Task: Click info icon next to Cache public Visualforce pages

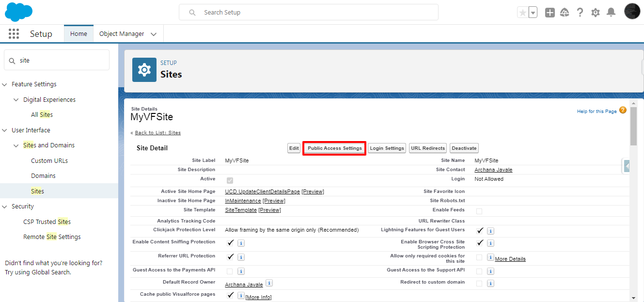Action: coord(241,295)
